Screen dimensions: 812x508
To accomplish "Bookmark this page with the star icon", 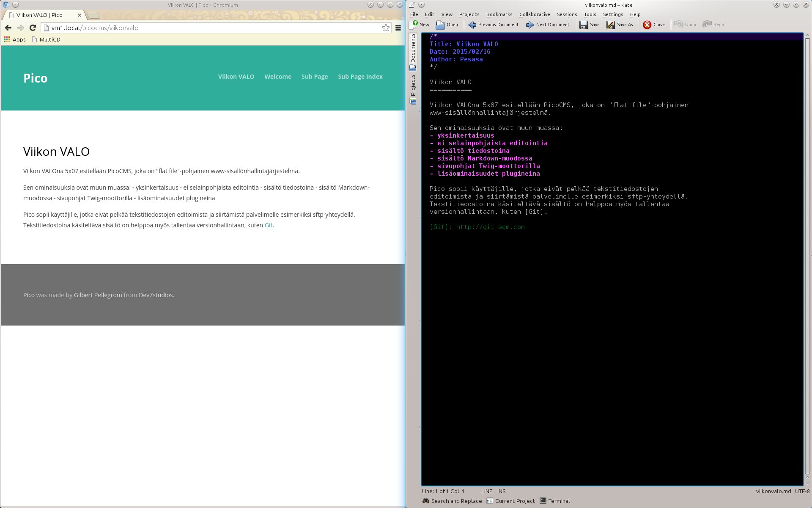I will (386, 28).
